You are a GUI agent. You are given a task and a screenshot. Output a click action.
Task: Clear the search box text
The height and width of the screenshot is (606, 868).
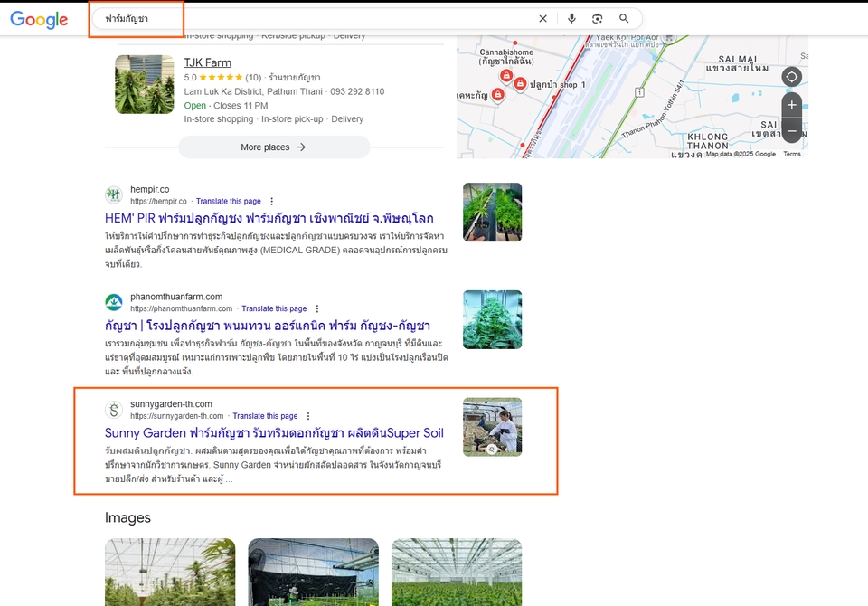542,19
